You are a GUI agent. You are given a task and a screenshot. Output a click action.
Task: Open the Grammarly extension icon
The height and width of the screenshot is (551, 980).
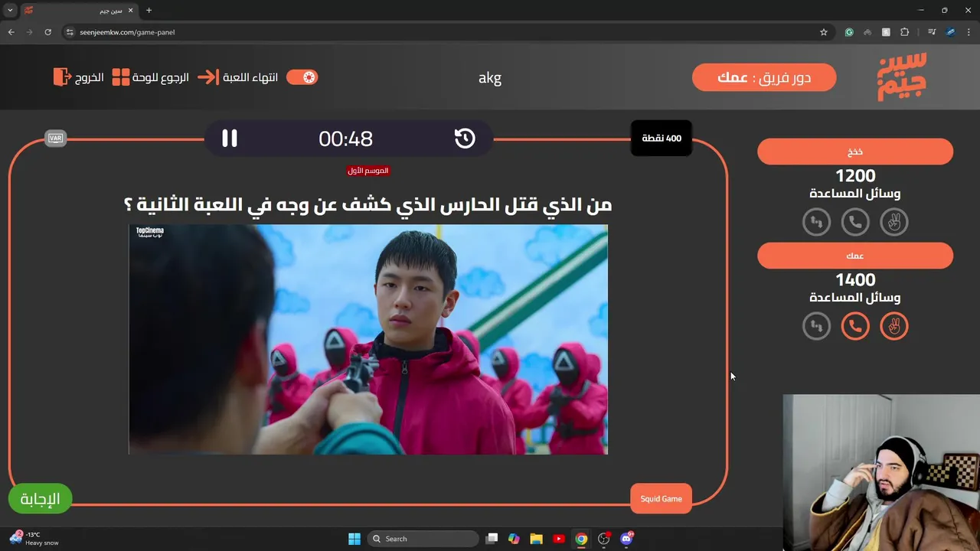849,32
